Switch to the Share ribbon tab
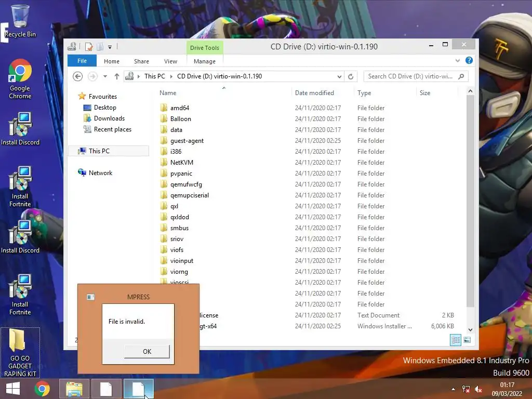Image resolution: width=532 pixels, height=399 pixels. (141, 61)
